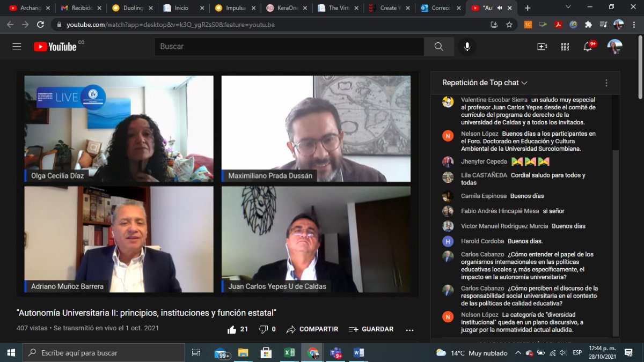
Task: Open browser extensions puzzle icon
Action: click(x=588, y=24)
